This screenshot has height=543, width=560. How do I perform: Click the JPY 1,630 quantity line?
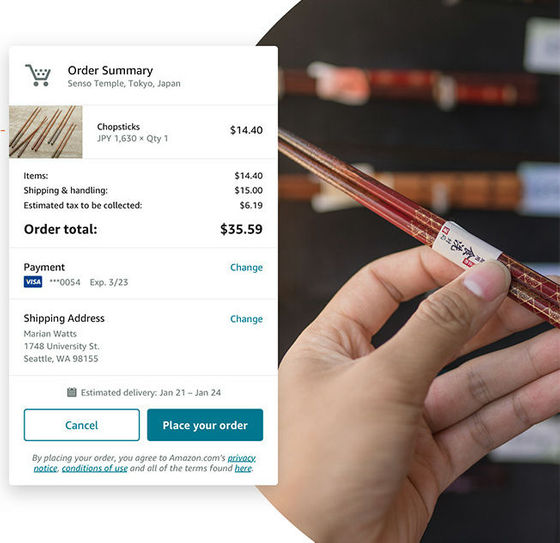[132, 139]
